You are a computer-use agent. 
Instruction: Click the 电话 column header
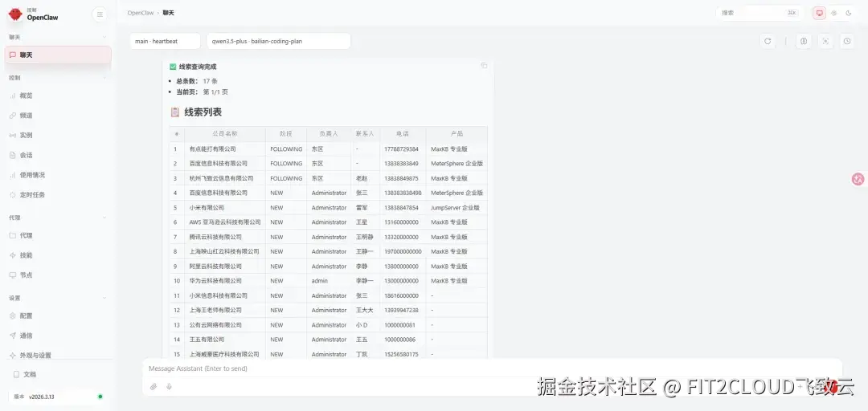pos(403,134)
